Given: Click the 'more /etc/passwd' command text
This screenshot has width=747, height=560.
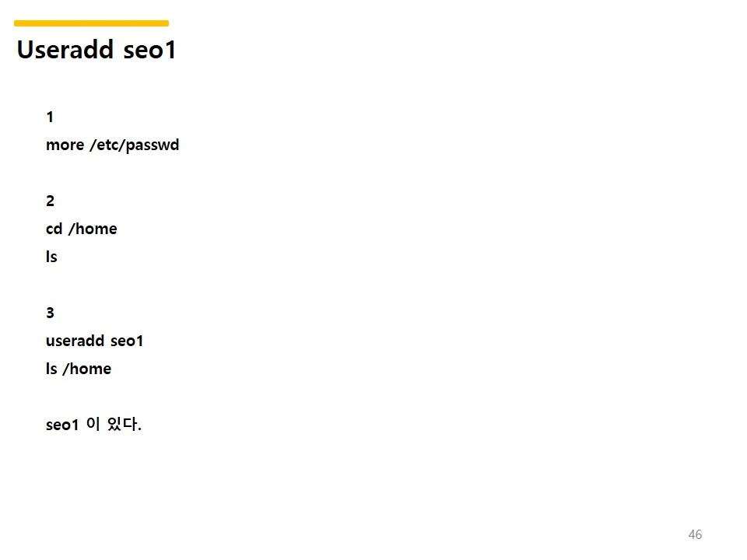Looking at the screenshot, I should 112,145.
